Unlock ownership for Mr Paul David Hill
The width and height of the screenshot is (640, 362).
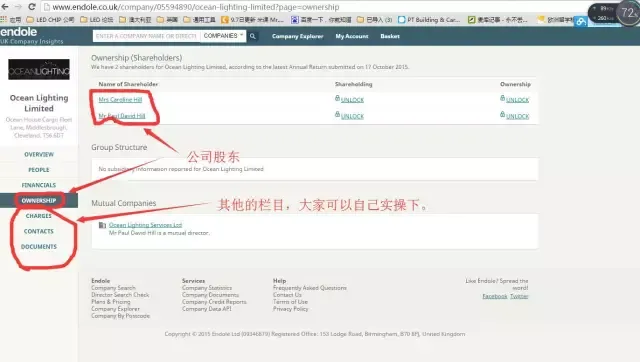[518, 116]
